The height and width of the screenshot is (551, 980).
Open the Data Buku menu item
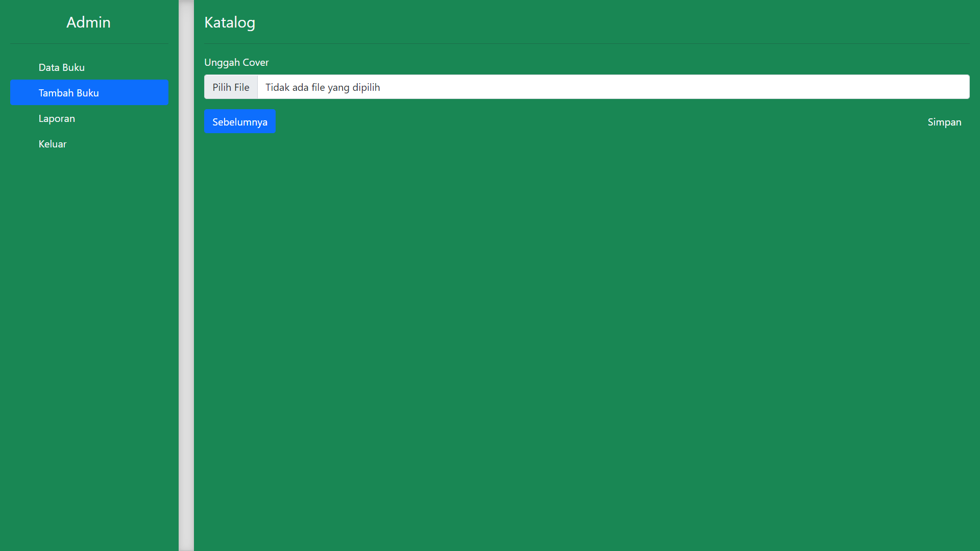tap(89, 67)
